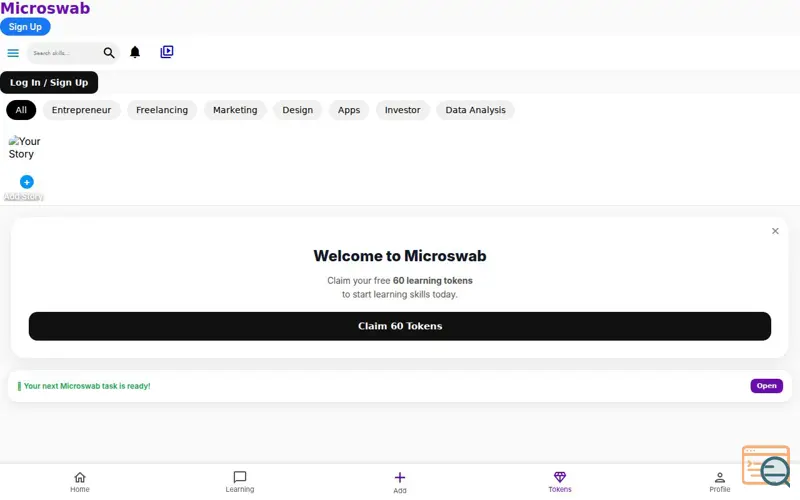Open Learning in bottom navigation
The width and height of the screenshot is (800, 500).
coord(240,482)
